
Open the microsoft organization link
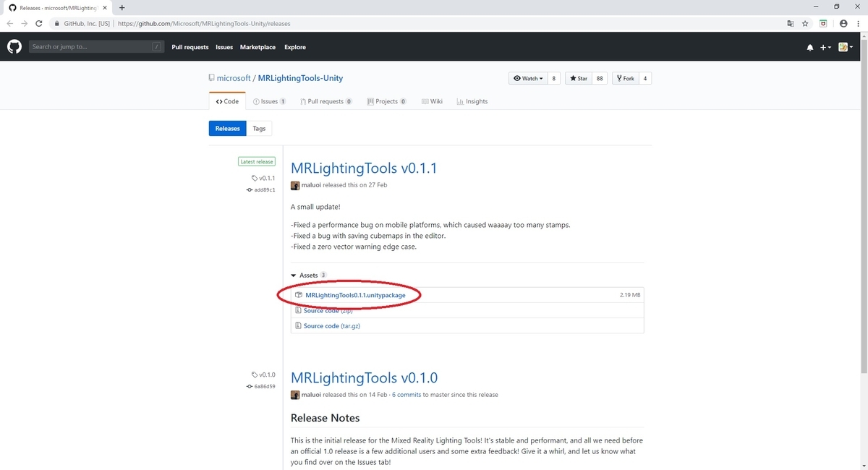(234, 78)
